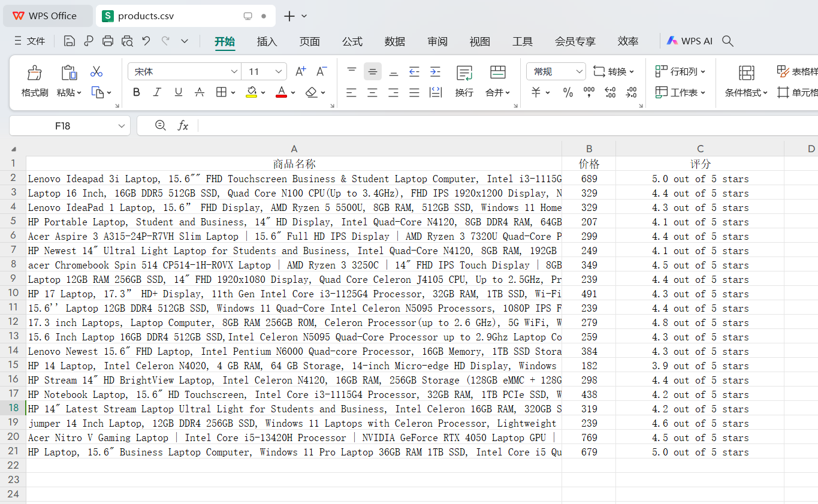
Task: Click the WPS Office home tab
Action: click(x=48, y=16)
